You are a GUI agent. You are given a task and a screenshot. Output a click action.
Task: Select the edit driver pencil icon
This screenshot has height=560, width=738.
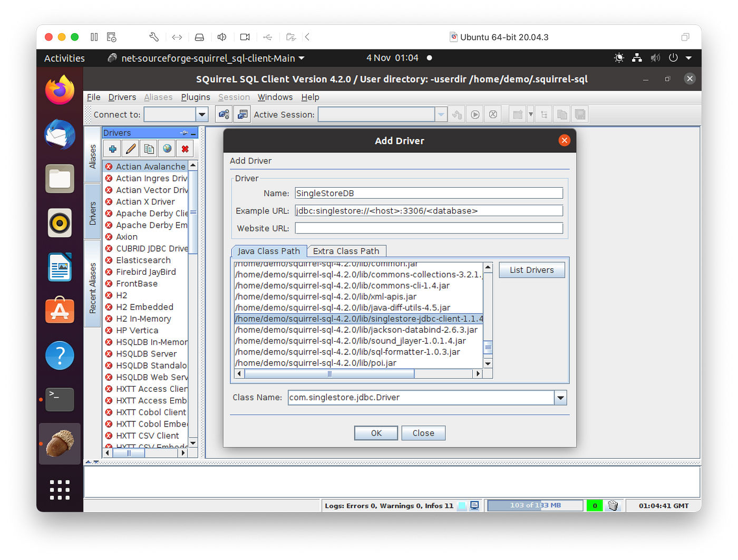coord(130,148)
